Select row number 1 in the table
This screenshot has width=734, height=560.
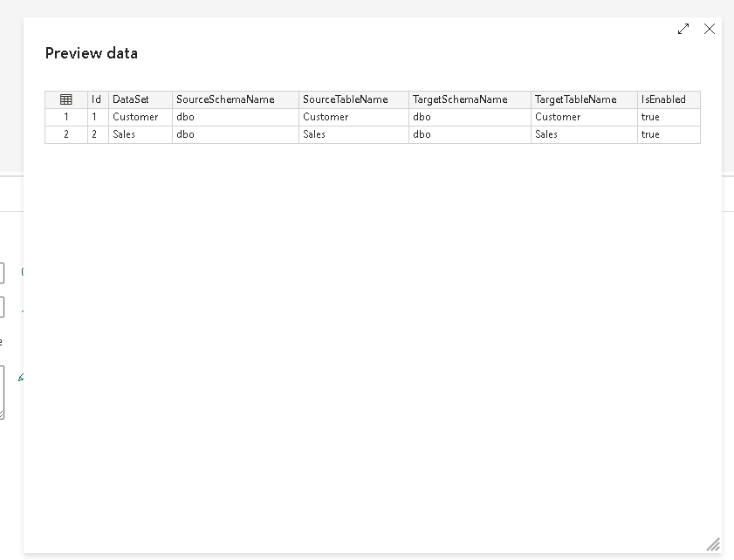[66, 117]
